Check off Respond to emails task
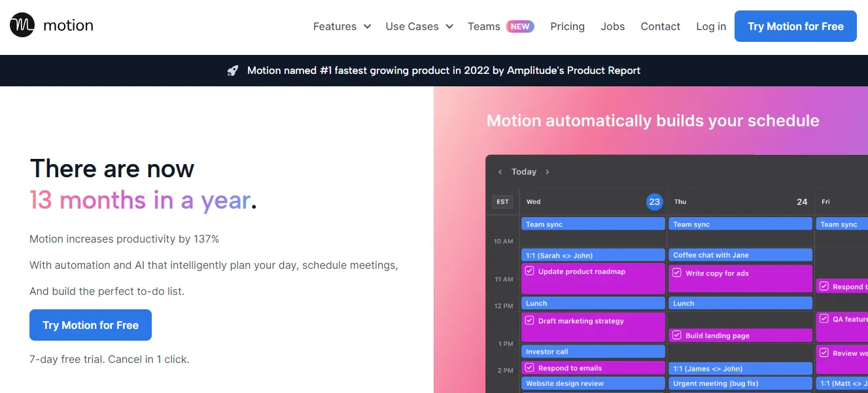This screenshot has width=868, height=393. click(530, 368)
